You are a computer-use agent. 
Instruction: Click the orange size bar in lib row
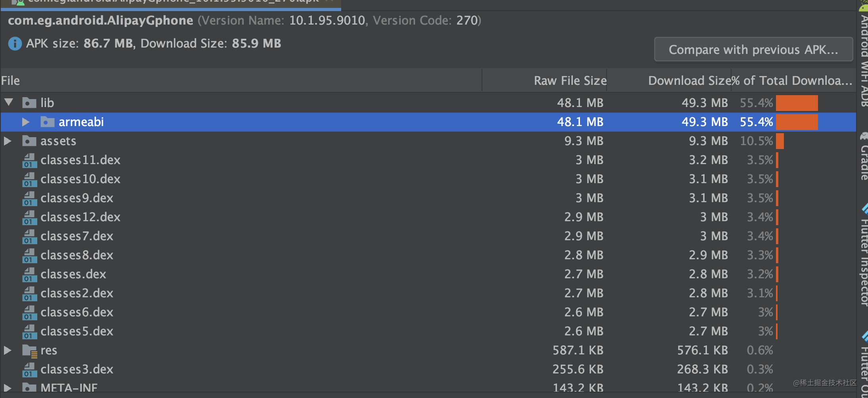(797, 103)
